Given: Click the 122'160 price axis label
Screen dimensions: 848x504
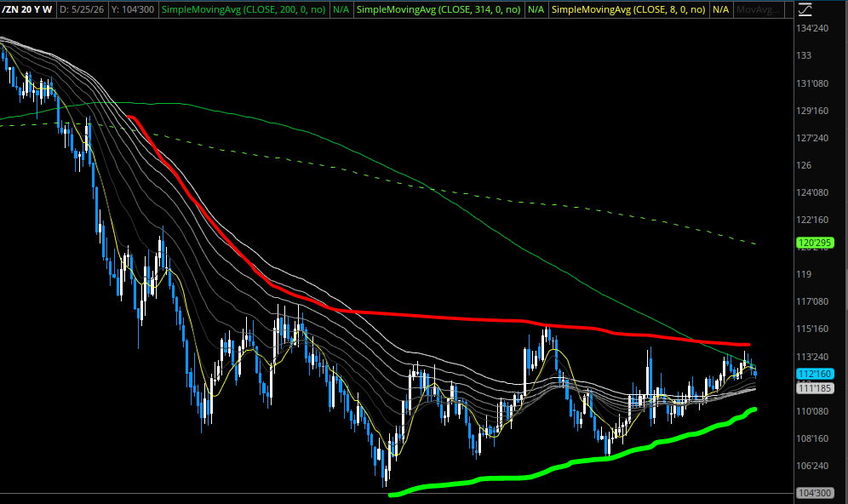Looking at the screenshot, I should tap(812, 220).
